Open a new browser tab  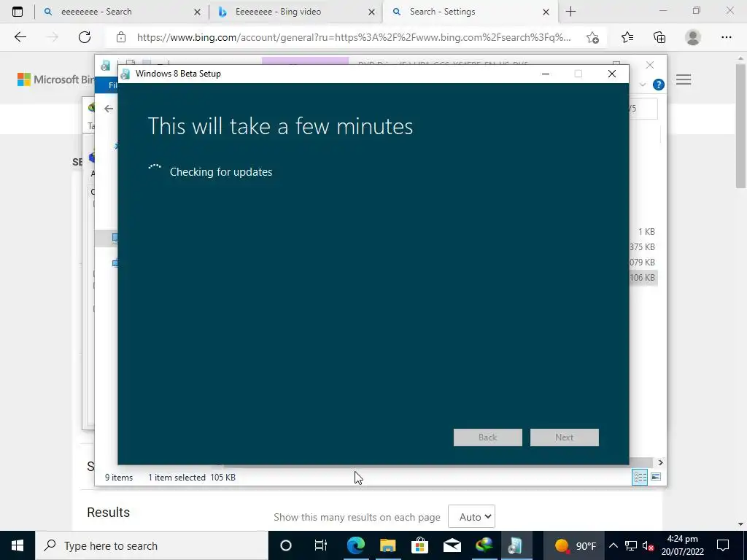click(570, 12)
